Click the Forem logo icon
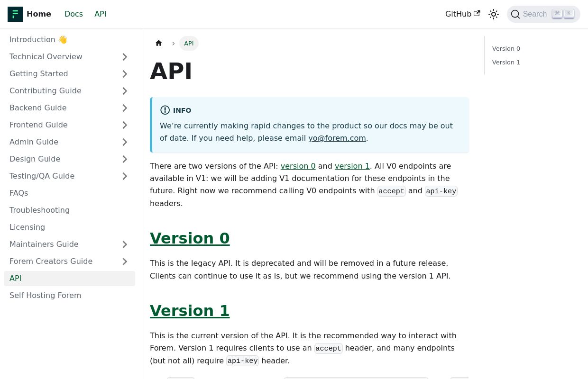The height and width of the screenshot is (379, 588). point(15,14)
